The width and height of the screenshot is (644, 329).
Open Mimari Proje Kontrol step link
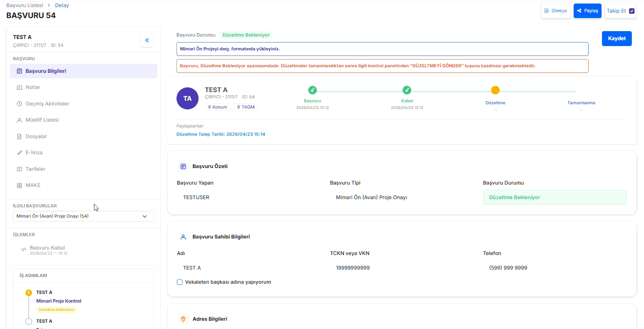click(59, 301)
